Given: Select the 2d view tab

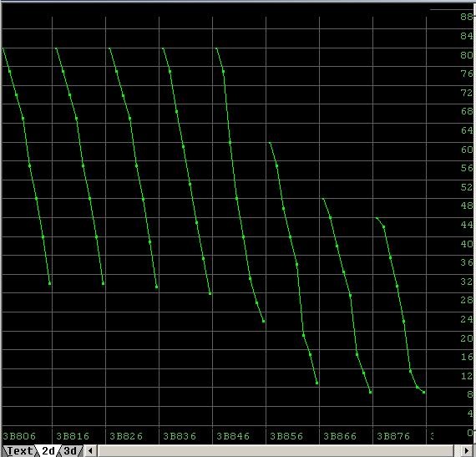Looking at the screenshot, I should point(48,451).
